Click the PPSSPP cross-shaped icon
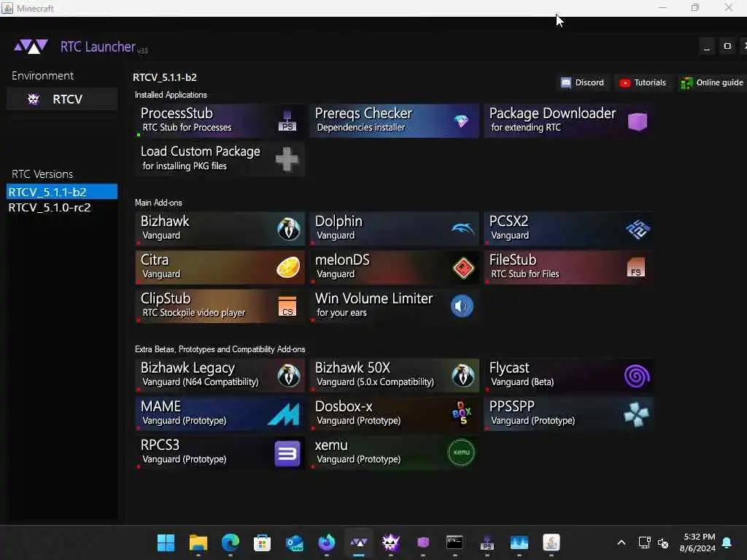Image resolution: width=747 pixels, height=560 pixels. [x=636, y=414]
